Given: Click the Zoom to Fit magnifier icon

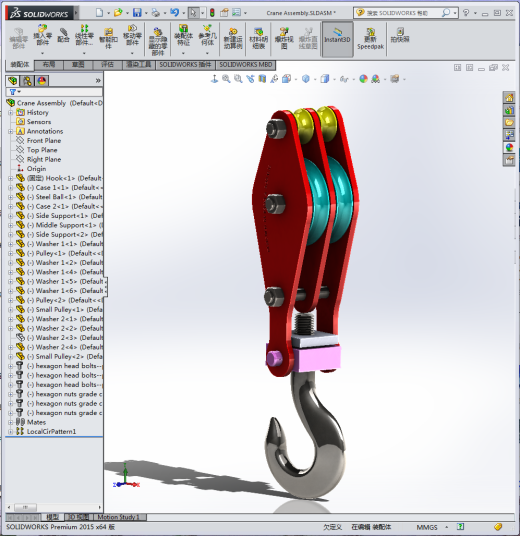Looking at the screenshot, I should click(x=226, y=79).
